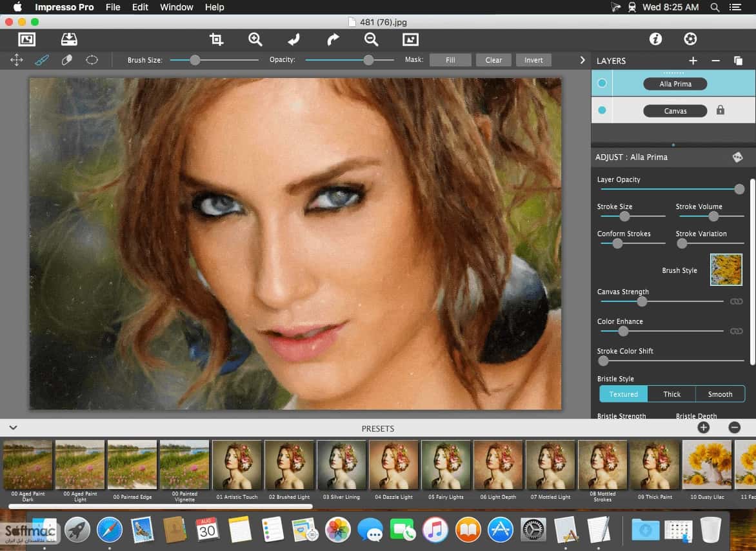
Task: Open the preferences gear icon
Action: coord(690,39)
